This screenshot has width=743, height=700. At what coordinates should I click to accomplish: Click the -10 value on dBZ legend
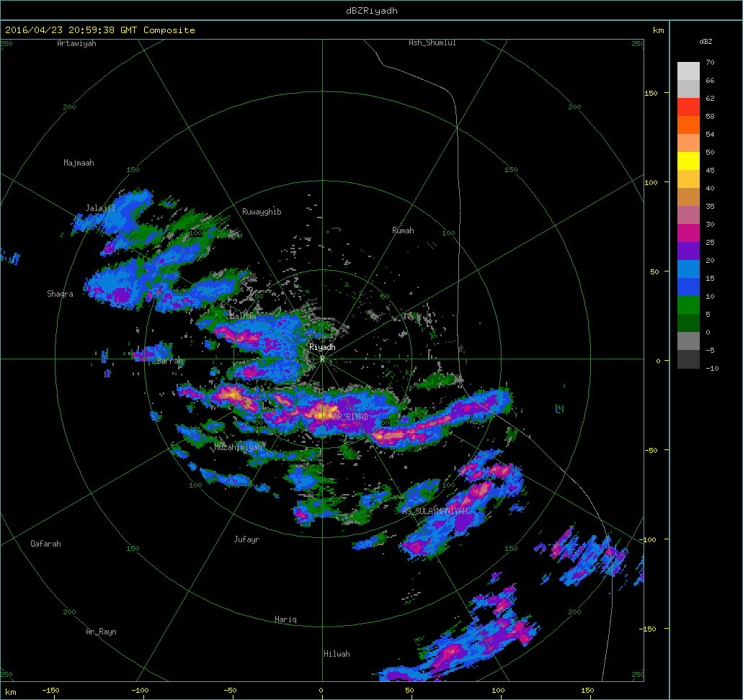pyautogui.click(x=712, y=368)
